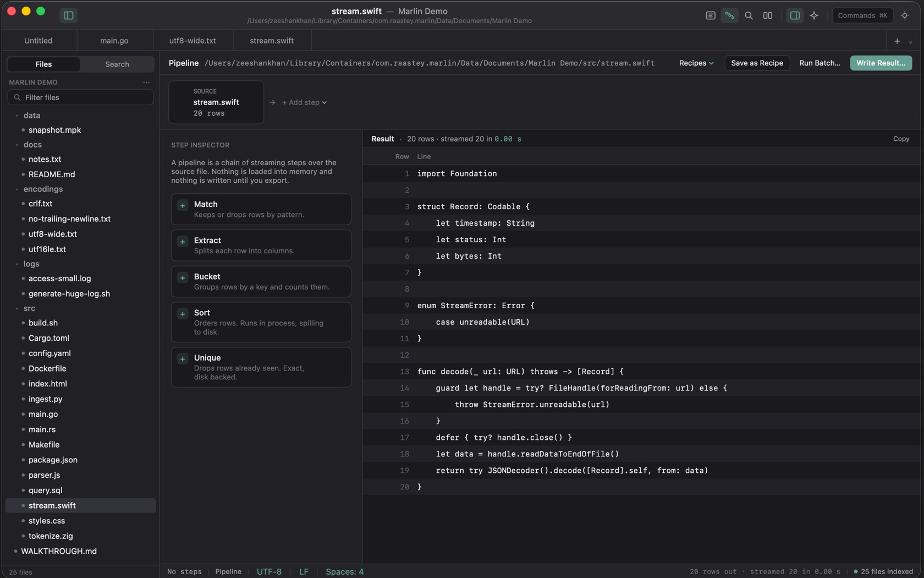924x578 pixels.
Task: Click Run Batch button
Action: click(x=820, y=63)
